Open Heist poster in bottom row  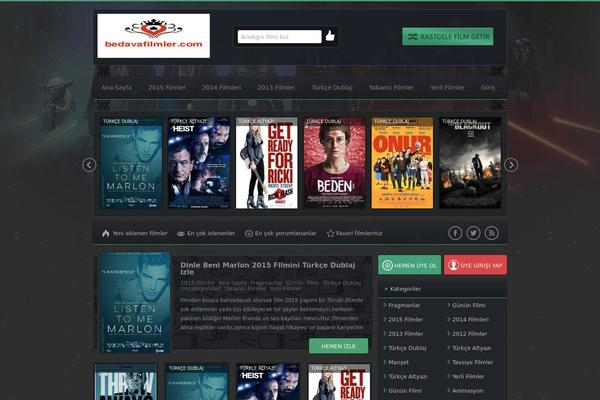click(x=268, y=382)
